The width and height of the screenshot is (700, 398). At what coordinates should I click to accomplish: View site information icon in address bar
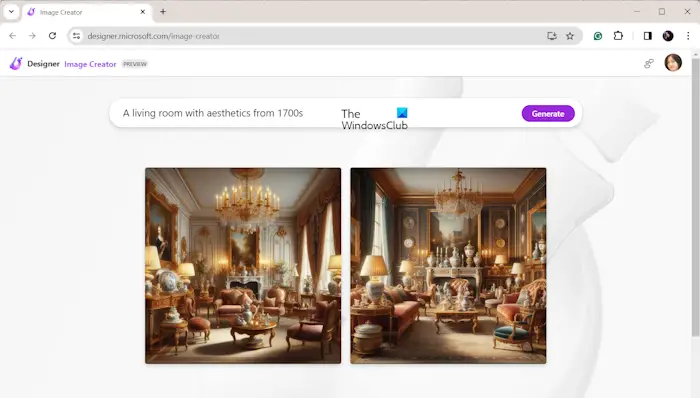click(76, 36)
